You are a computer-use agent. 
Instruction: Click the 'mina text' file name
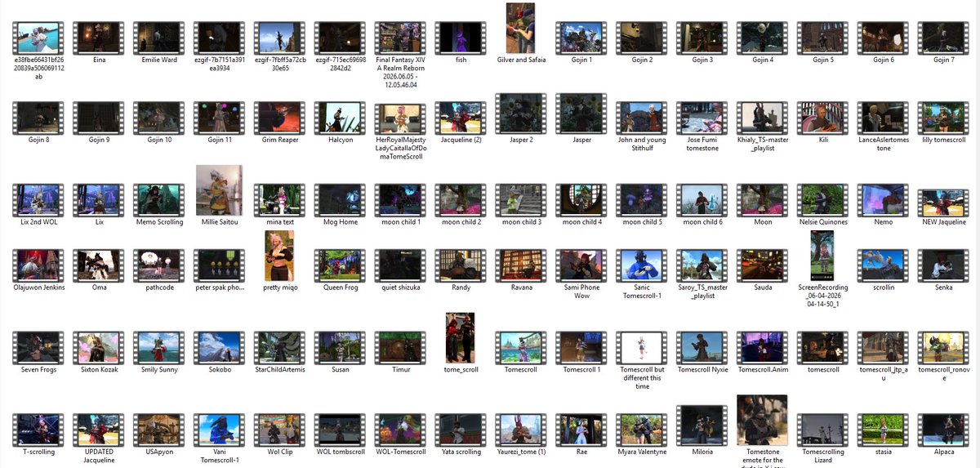[x=278, y=222]
